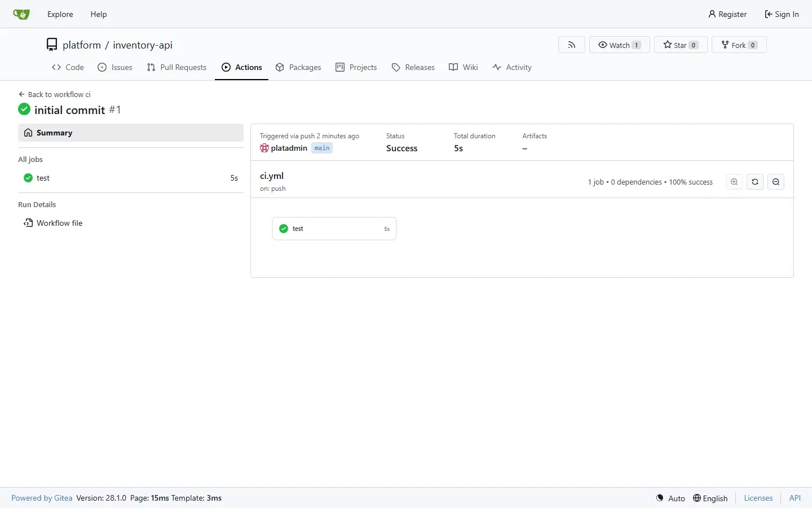Viewport: 812px width, 508px height.
Task: Click the test job node in graph
Action: 334,229
